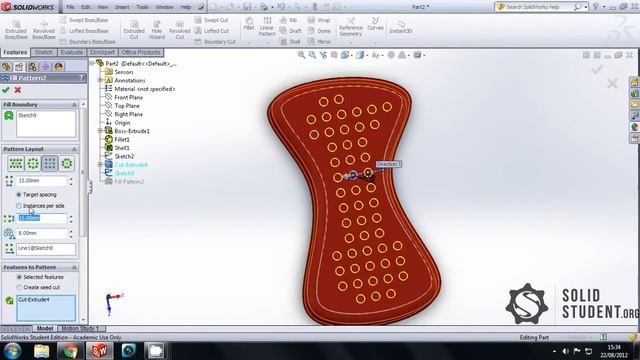Open Reference Geometry tool

point(351,27)
